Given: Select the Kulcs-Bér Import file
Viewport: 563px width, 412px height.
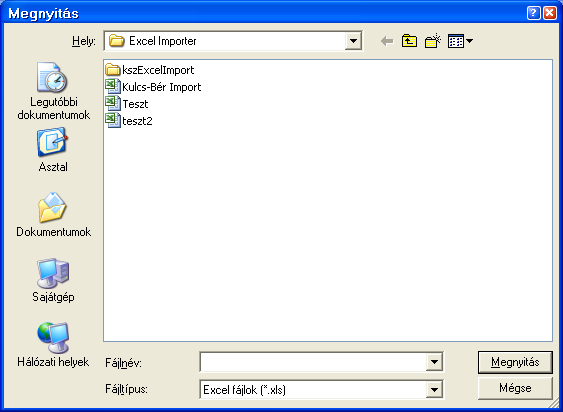Looking at the screenshot, I should click(x=153, y=87).
